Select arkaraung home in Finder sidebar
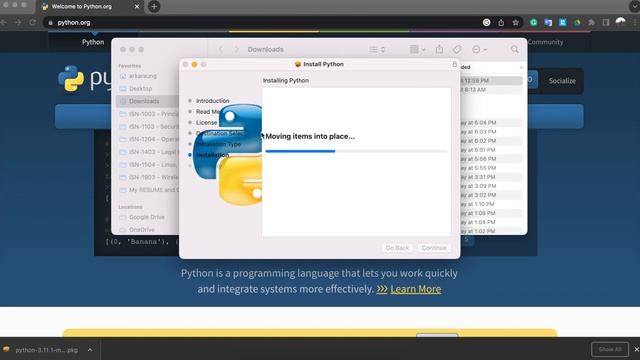 click(x=142, y=76)
